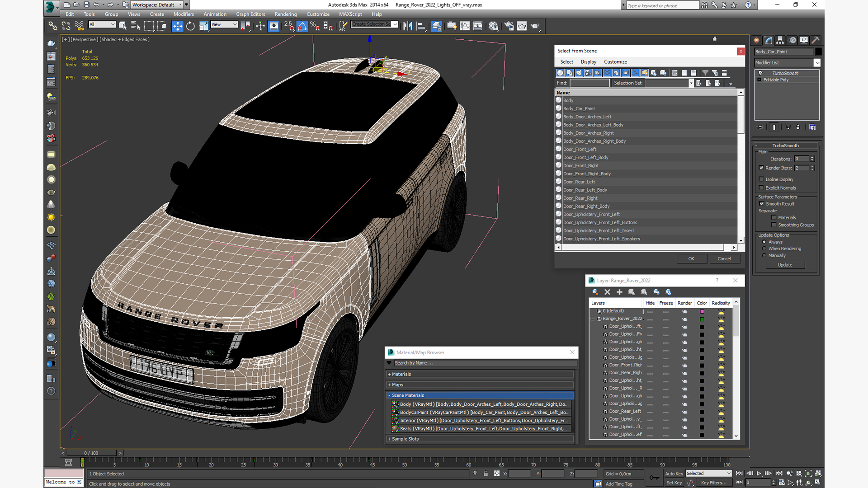868x488 pixels.
Task: Expand the Maps group in Material Browser
Action: (480, 385)
